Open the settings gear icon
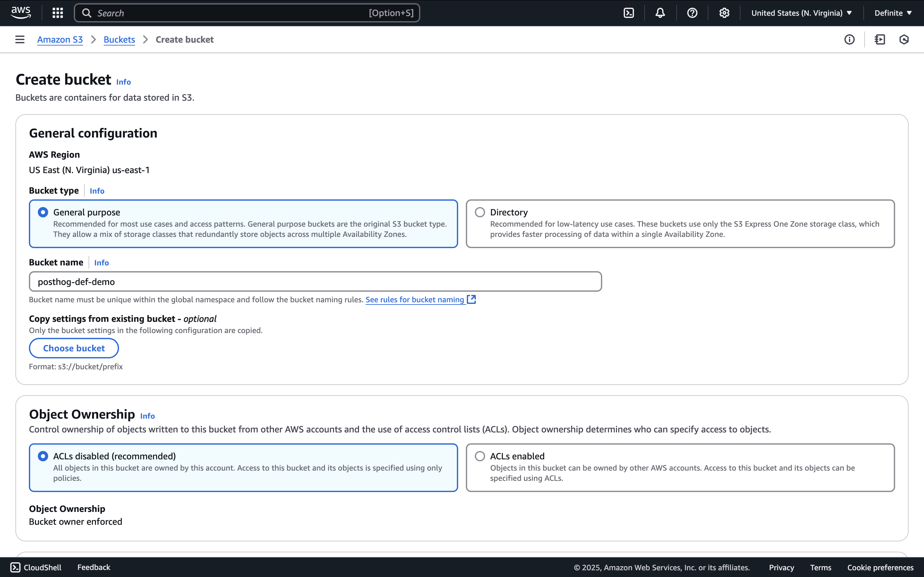 click(724, 13)
